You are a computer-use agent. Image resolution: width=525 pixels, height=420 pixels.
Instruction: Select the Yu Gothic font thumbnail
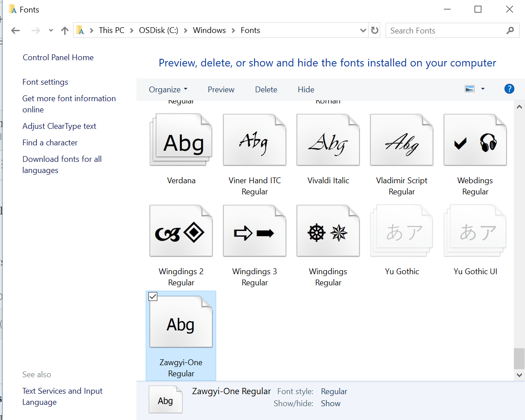[401, 231]
